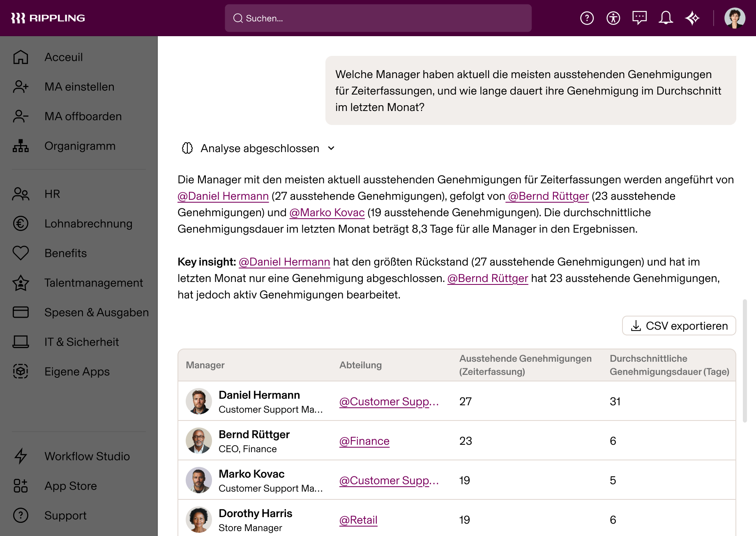
Task: Open the notifications bell icon
Action: coord(666,18)
